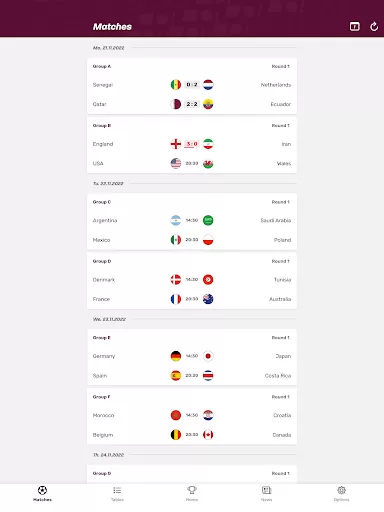Viewport: 384px width, 512px height.
Task: Select Denmark vs Tunisia match row
Action: tap(192, 280)
